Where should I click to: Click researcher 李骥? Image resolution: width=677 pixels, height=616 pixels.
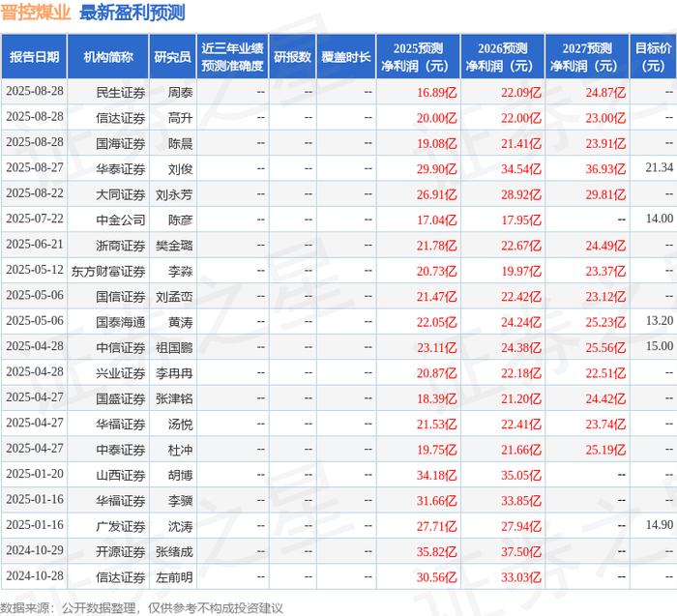(x=181, y=501)
